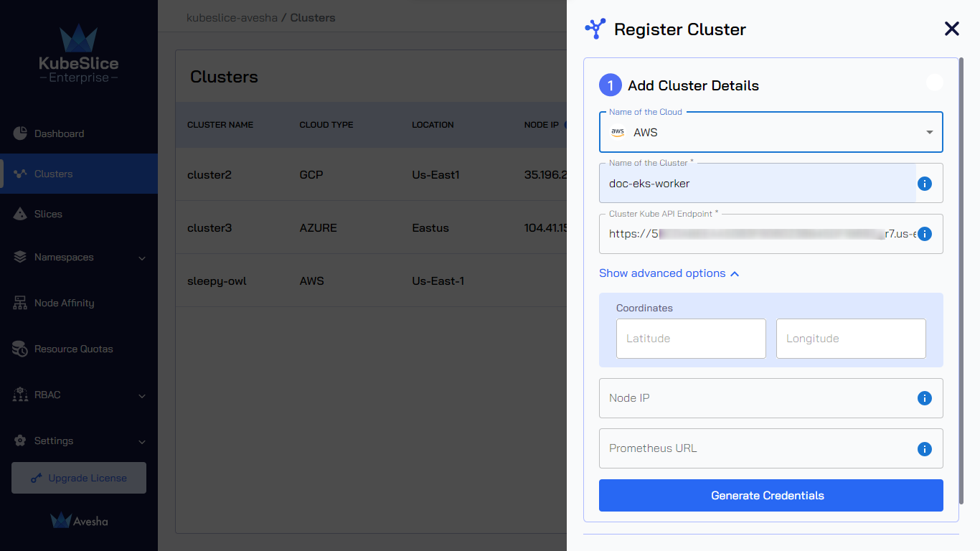Click the Resource Quotas coins icon
The width and height of the screenshot is (980, 551).
tap(20, 349)
